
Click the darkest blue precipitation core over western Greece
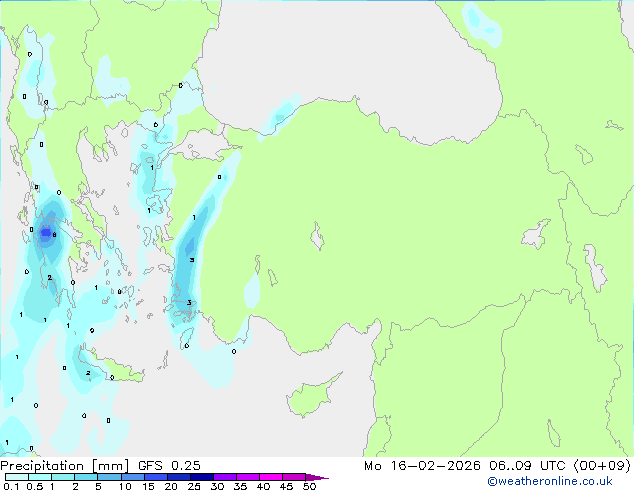point(46,233)
